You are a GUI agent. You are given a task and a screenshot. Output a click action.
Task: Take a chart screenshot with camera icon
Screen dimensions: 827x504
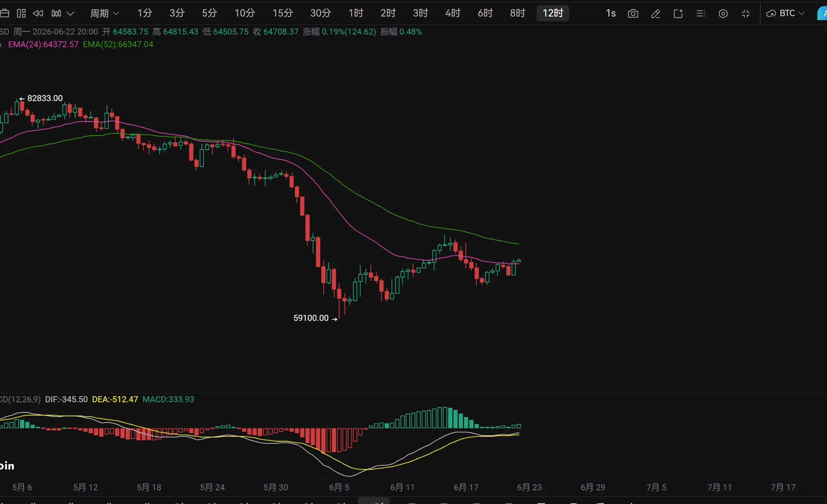click(633, 14)
